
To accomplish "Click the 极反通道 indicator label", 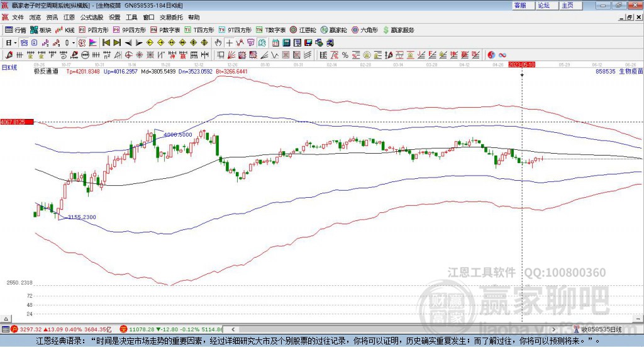I will point(46,72).
